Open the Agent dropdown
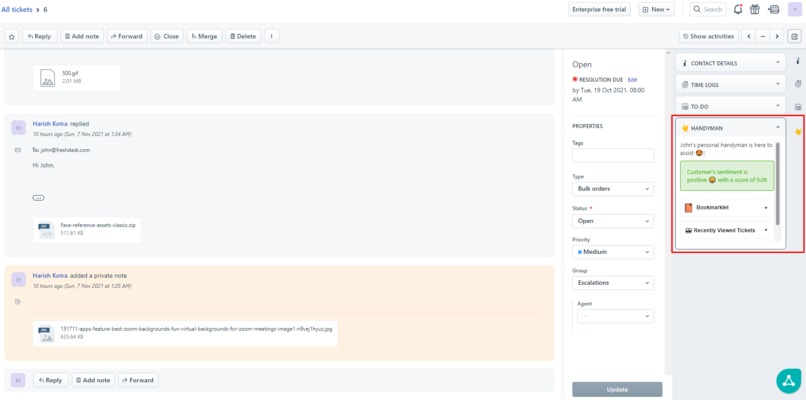 tap(615, 316)
